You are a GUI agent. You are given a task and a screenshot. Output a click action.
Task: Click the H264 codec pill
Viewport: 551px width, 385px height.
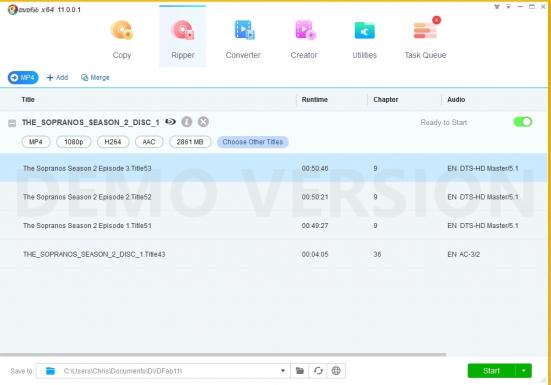point(113,142)
